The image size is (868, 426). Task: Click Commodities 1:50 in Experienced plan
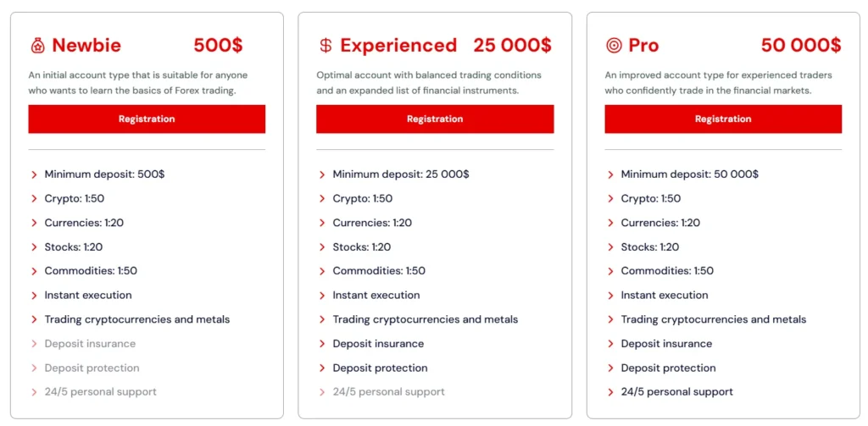tap(379, 271)
